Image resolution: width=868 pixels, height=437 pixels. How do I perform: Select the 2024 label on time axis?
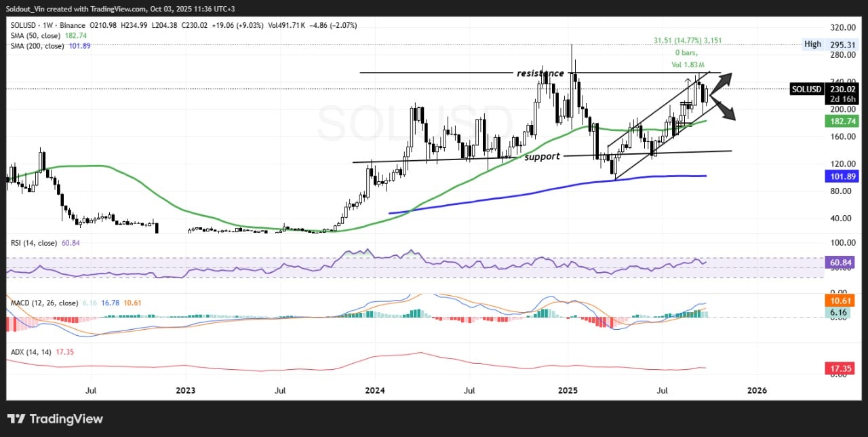tap(374, 391)
